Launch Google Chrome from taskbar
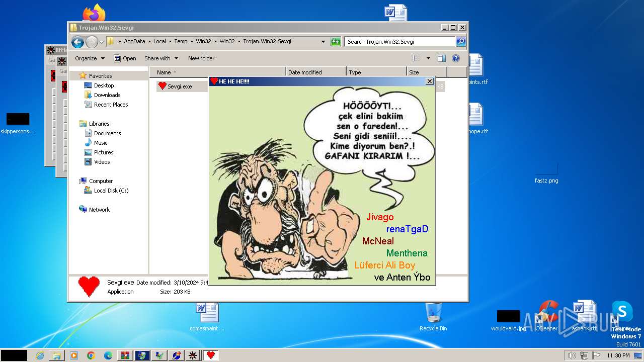Image resolution: width=644 pixels, height=362 pixels. [x=91, y=355]
